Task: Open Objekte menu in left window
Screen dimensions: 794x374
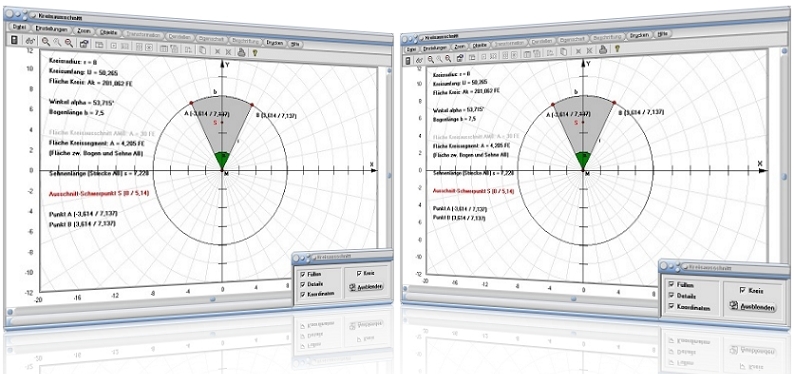Action: (x=108, y=32)
